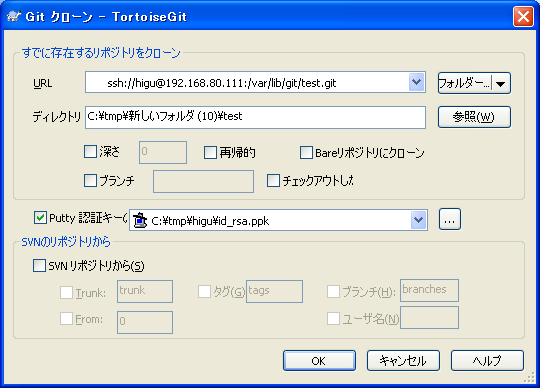Click the キャンセル button
540x388 pixels.
pos(403,360)
